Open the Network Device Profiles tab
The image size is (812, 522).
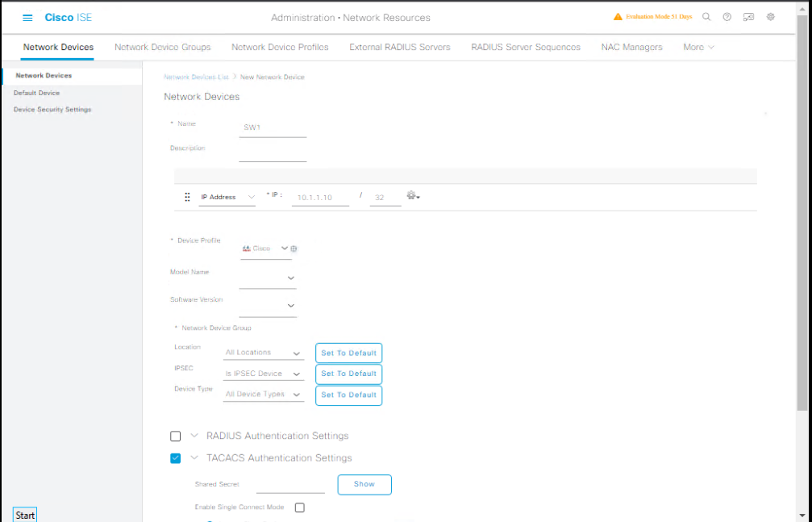coord(280,47)
